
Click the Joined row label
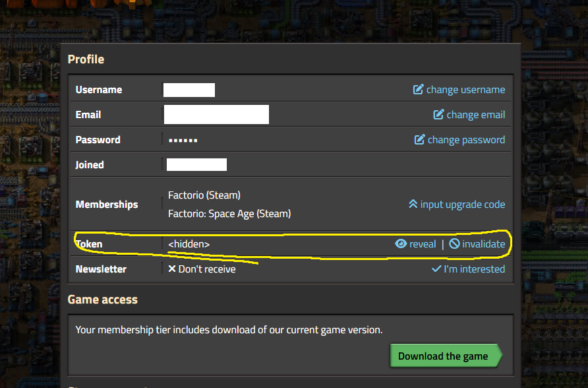click(90, 165)
